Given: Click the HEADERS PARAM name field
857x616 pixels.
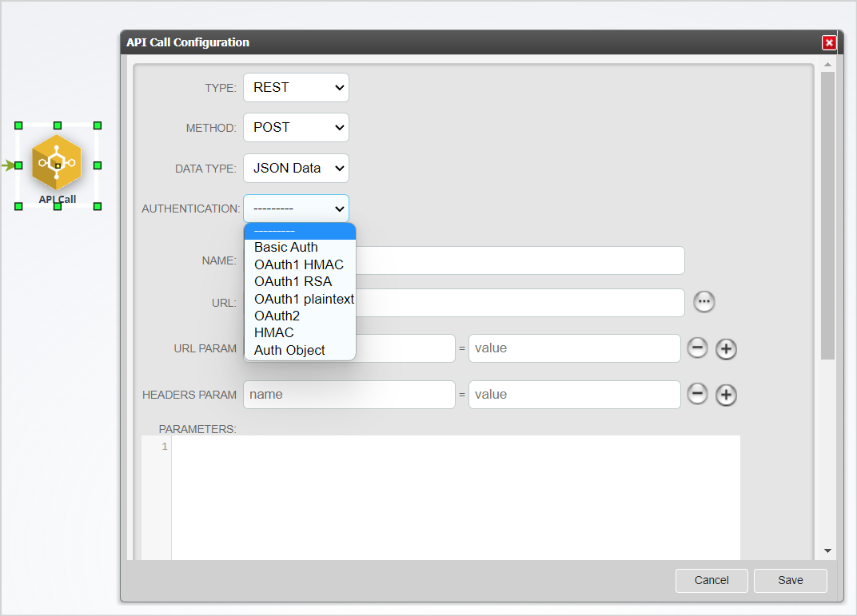Looking at the screenshot, I should point(349,395).
